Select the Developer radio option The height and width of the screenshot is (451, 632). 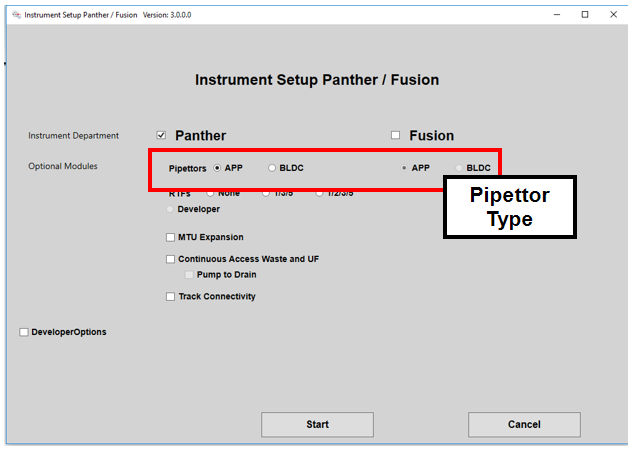point(170,209)
